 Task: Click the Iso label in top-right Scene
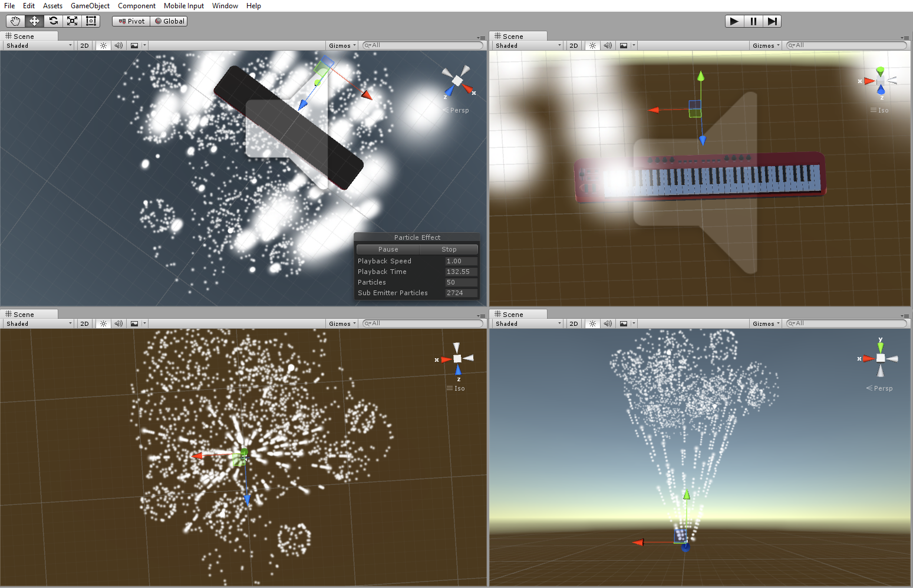(x=883, y=110)
